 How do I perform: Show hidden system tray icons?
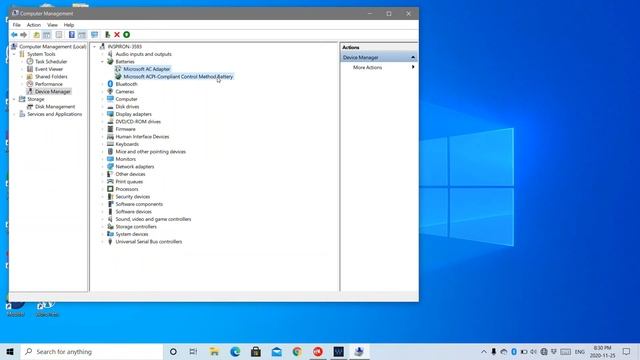coord(484,351)
